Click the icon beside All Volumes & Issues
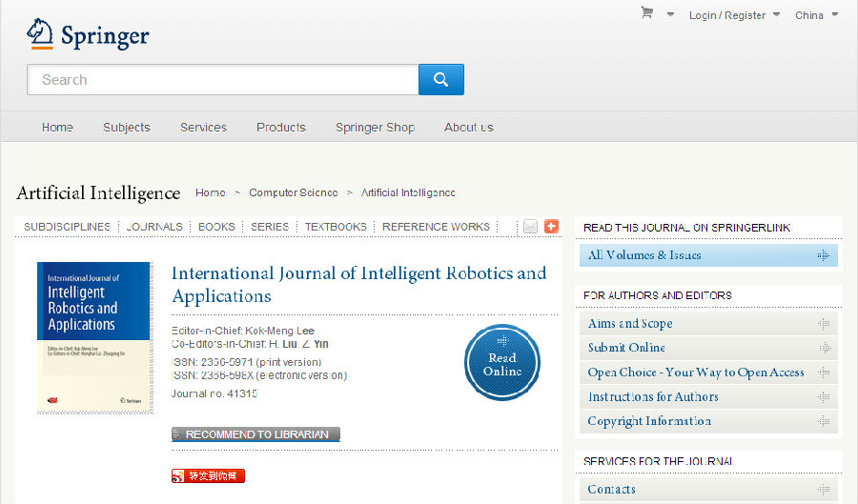858x504 pixels. [823, 255]
